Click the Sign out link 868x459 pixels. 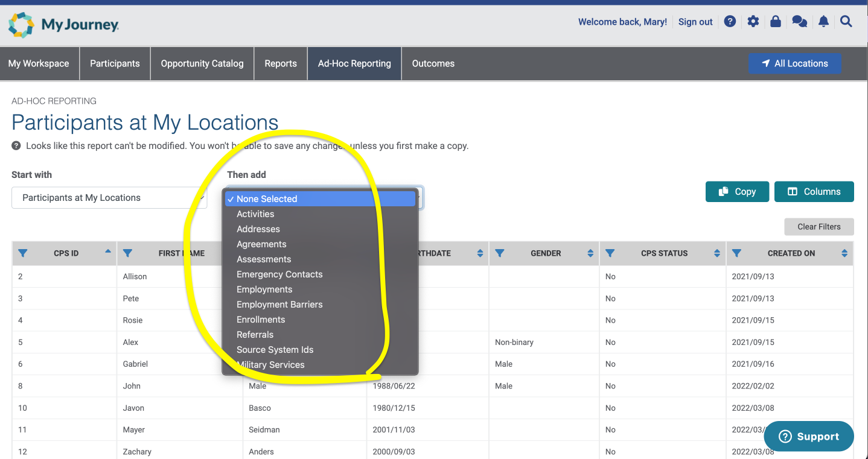[x=695, y=22]
